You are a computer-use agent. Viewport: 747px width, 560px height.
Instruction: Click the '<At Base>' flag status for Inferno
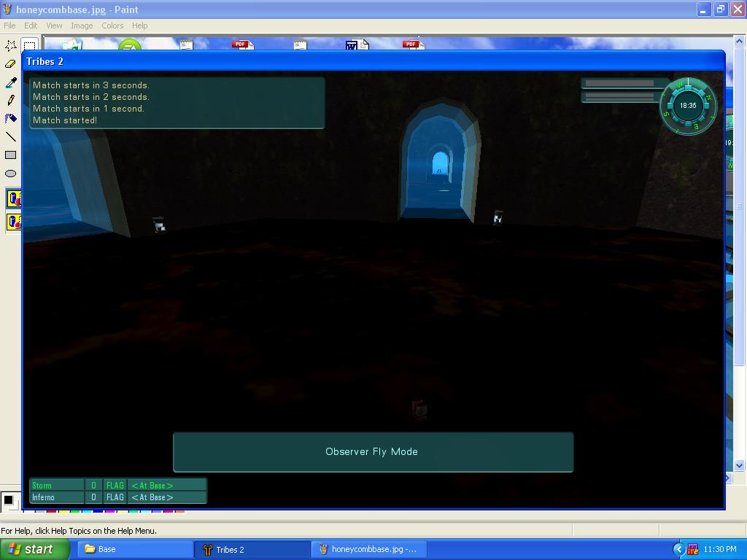(152, 497)
